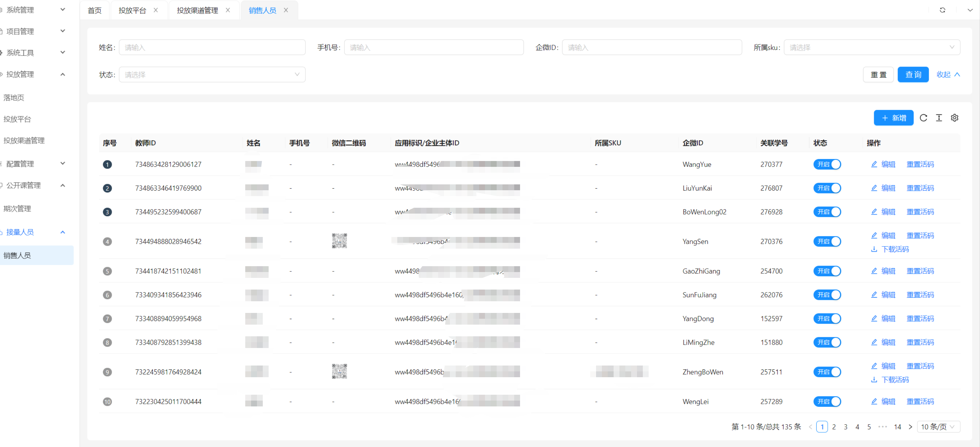The width and height of the screenshot is (980, 447).
Task: Collapse search filters with 收起
Action: click(948, 75)
